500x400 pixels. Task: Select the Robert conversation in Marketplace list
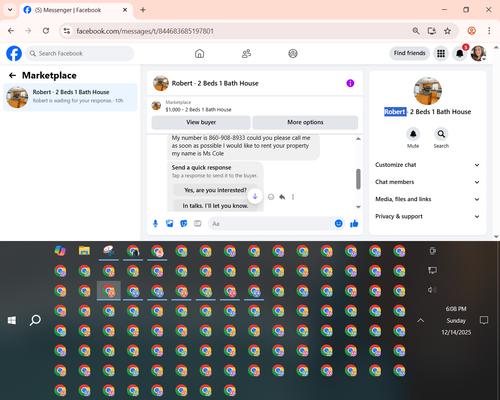(70, 97)
